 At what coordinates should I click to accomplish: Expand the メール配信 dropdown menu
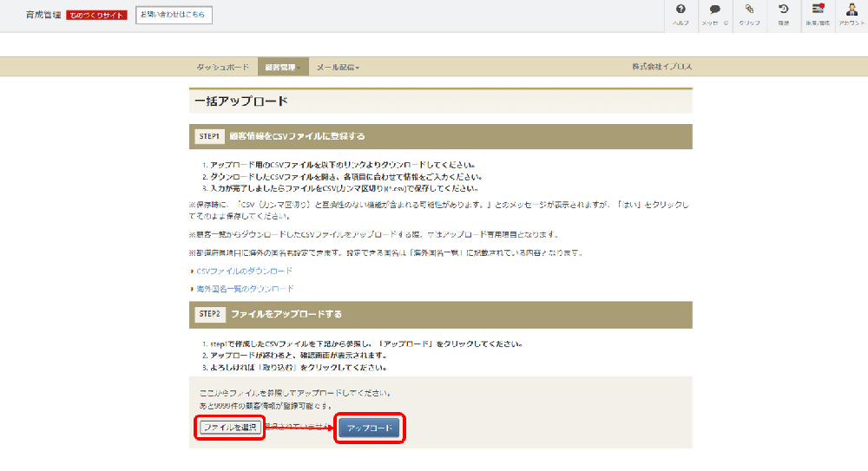tap(338, 67)
